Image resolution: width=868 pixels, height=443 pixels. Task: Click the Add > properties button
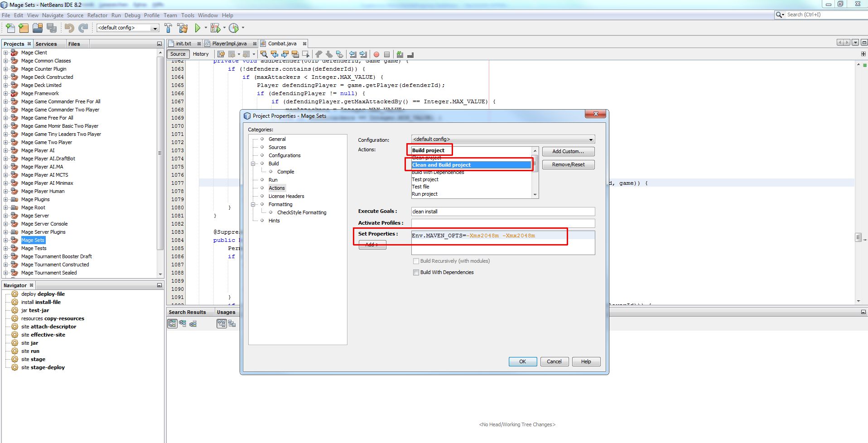coord(372,245)
